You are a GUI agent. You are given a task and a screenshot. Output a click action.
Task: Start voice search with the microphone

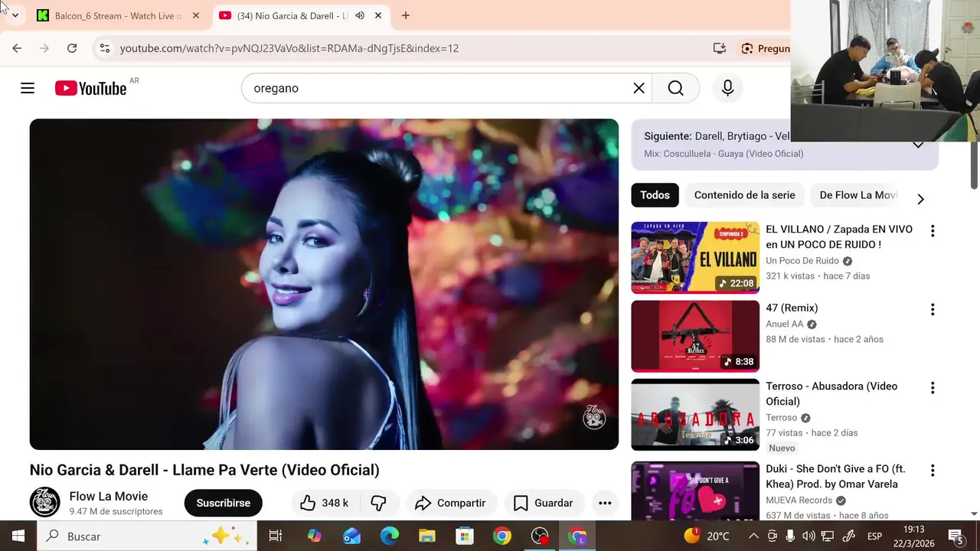[727, 88]
